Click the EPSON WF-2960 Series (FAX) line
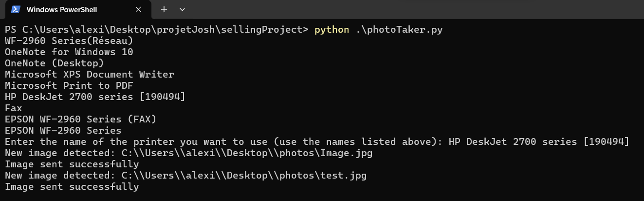This screenshot has height=201, width=644. (80, 120)
